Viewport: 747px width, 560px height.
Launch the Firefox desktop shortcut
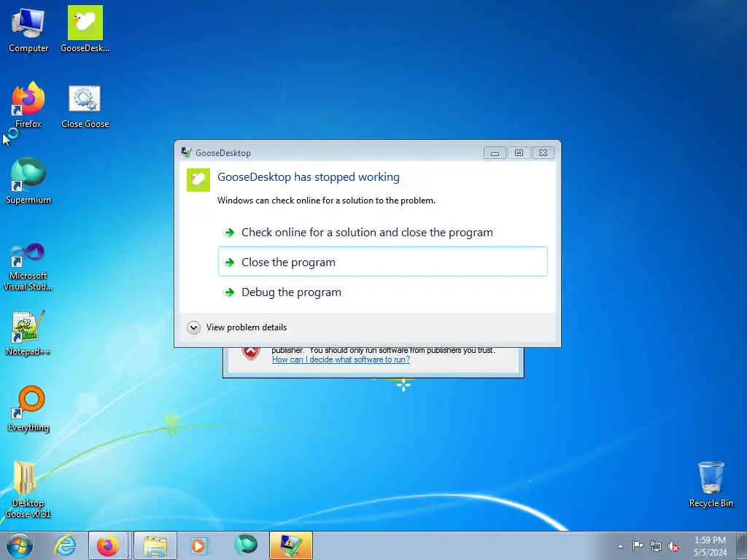28,105
